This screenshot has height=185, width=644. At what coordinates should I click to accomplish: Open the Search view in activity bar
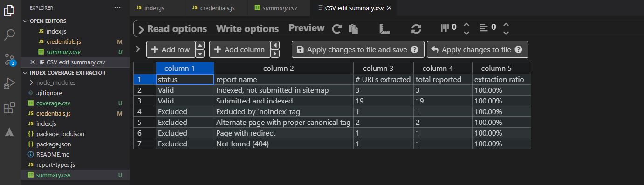tap(10, 35)
